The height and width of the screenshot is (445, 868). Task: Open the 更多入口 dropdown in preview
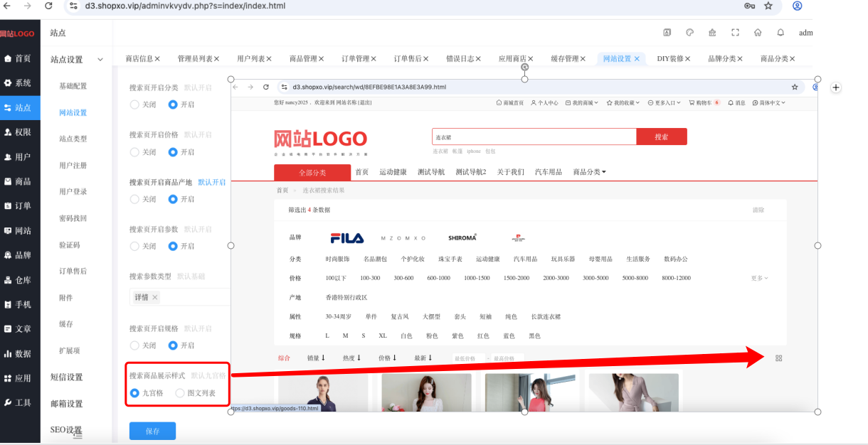(x=665, y=103)
